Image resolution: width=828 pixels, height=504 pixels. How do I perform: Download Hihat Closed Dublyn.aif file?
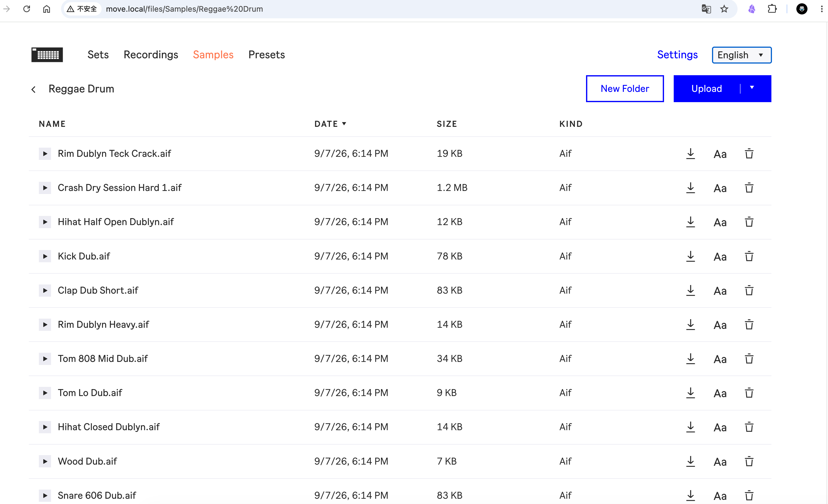(x=691, y=427)
